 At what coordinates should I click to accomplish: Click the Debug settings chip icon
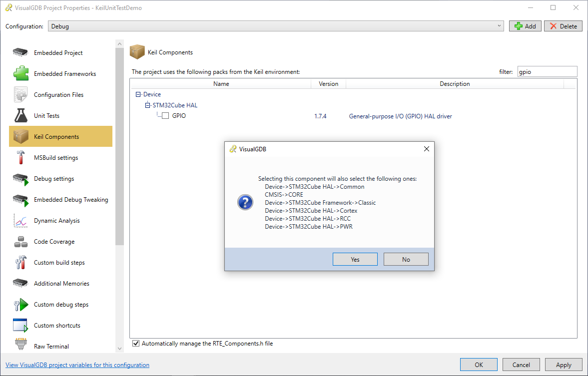pyautogui.click(x=20, y=179)
